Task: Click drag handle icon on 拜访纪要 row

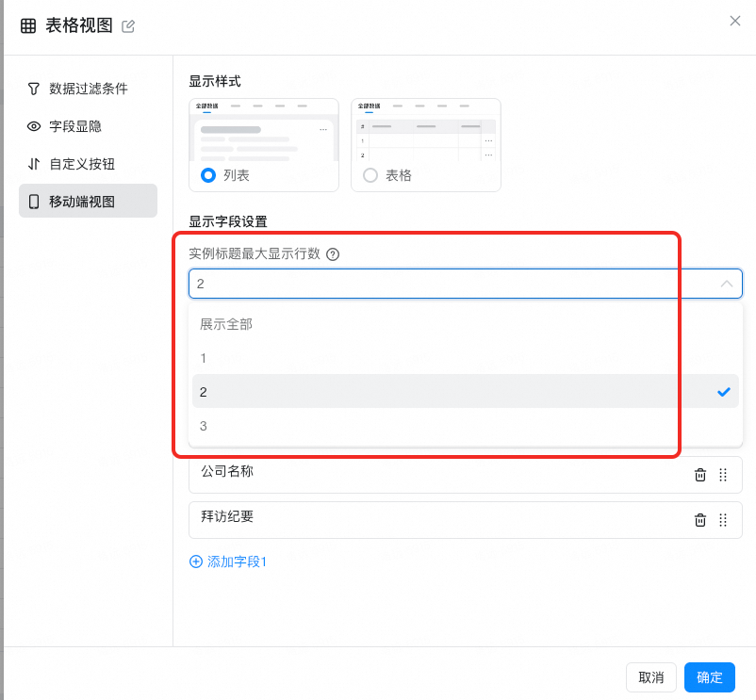Action: click(x=723, y=520)
